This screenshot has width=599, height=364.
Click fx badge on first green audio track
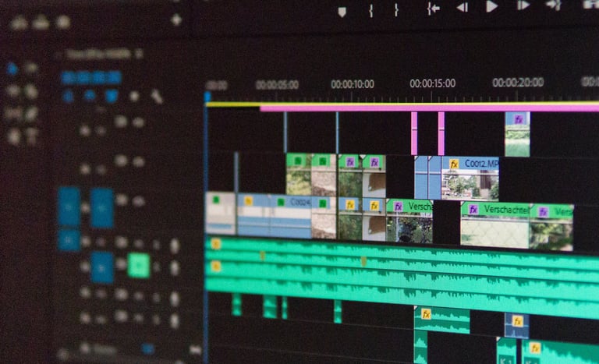215,244
